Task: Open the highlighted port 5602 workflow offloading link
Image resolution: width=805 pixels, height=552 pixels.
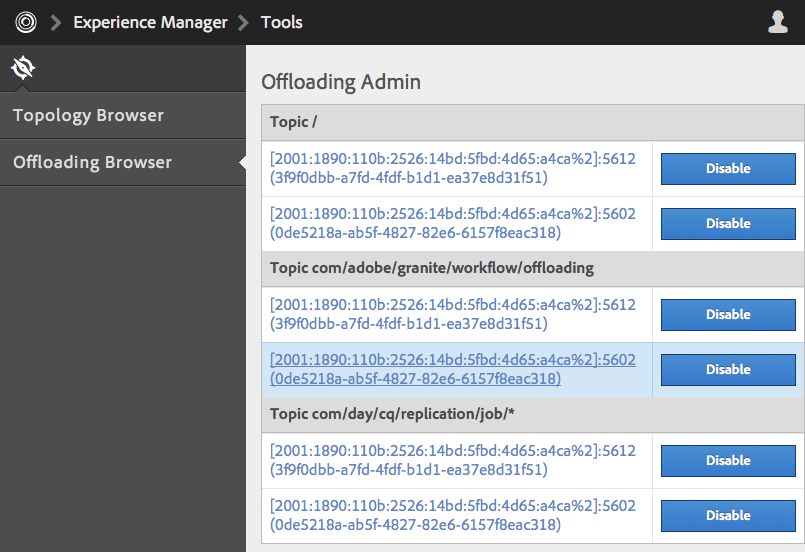Action: tap(452, 370)
